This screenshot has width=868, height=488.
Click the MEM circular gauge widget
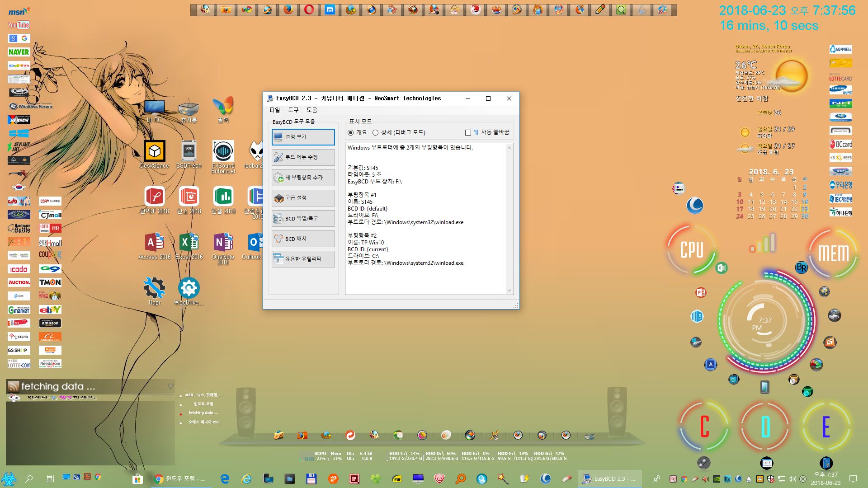[x=833, y=253]
